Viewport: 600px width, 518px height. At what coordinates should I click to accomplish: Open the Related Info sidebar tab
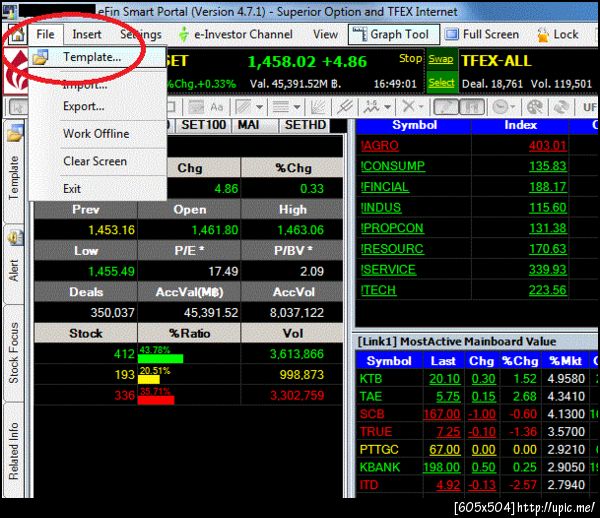pyautogui.click(x=14, y=451)
